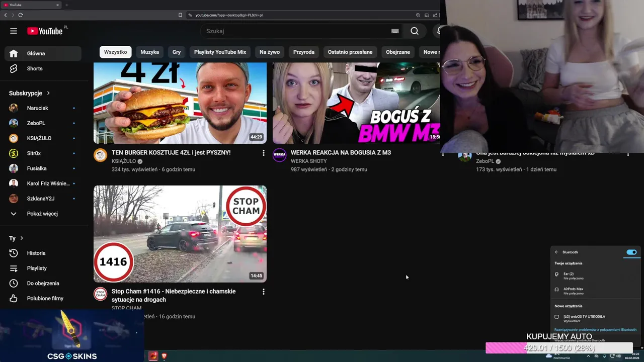
Task: Go back with the browser back arrow
Action: point(6,15)
